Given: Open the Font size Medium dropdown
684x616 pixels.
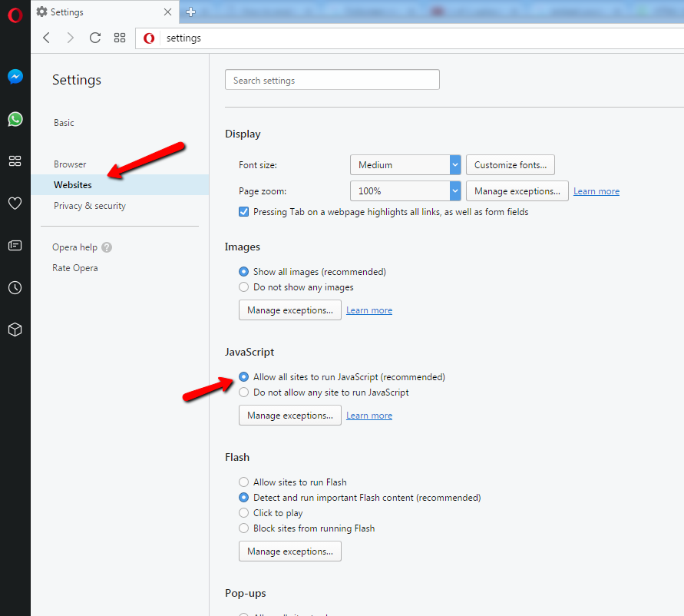Looking at the screenshot, I should tap(405, 165).
